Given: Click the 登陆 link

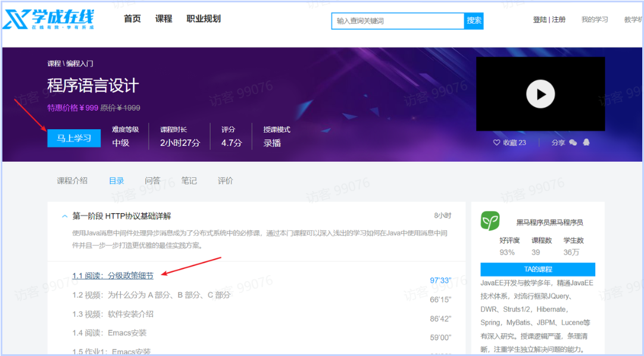Looking at the screenshot, I should 540,20.
